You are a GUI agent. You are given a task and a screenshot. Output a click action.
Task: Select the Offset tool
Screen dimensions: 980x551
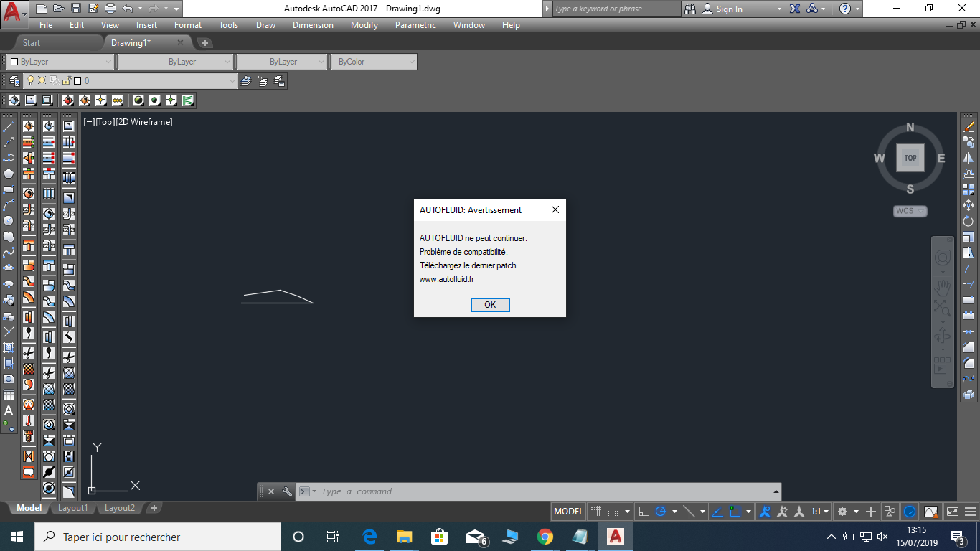969,174
